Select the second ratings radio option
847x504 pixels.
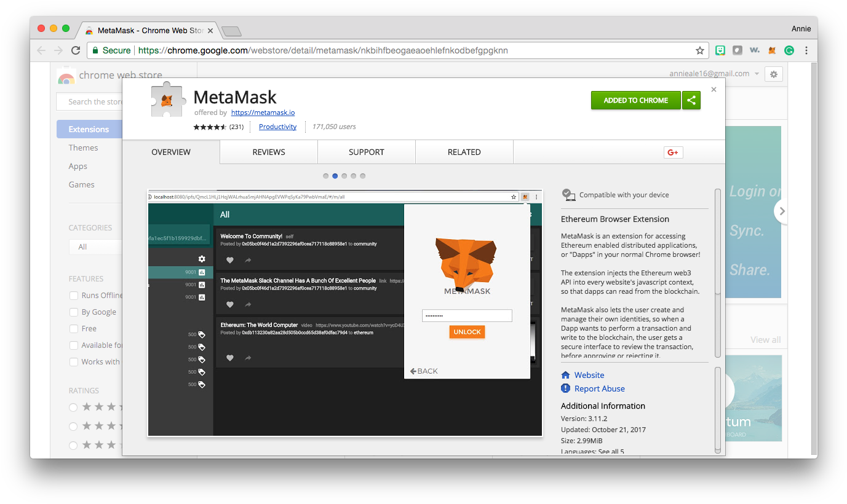[x=73, y=427]
